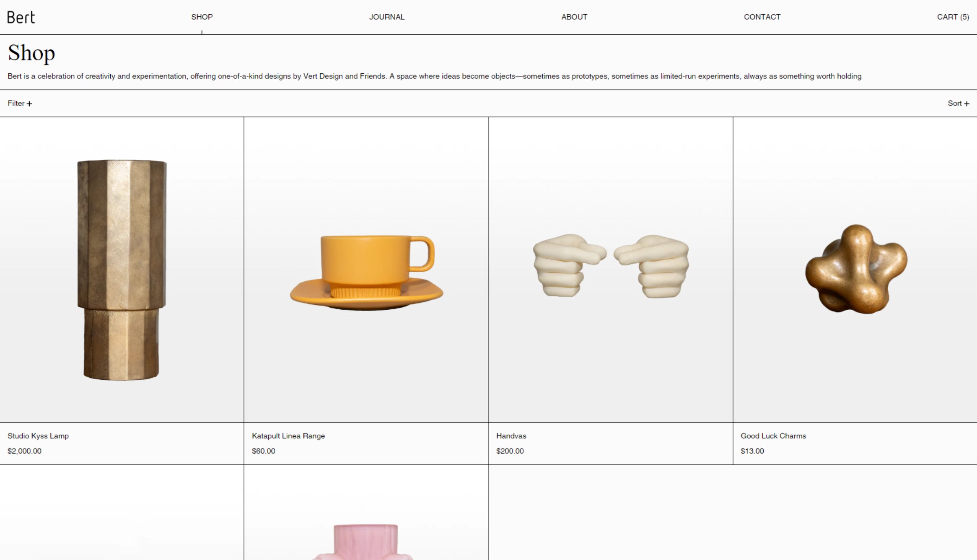
Task: Open the Sort dropdown
Action: [958, 103]
